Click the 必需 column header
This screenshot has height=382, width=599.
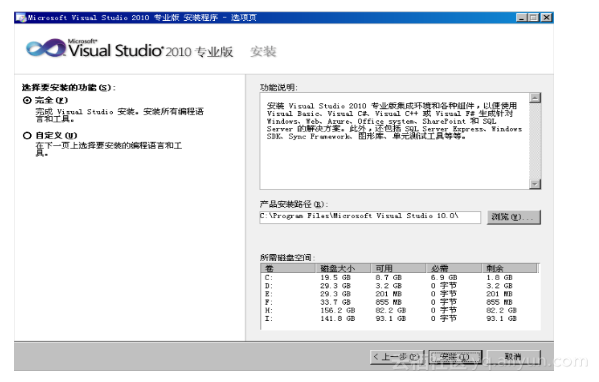pyautogui.click(x=454, y=268)
